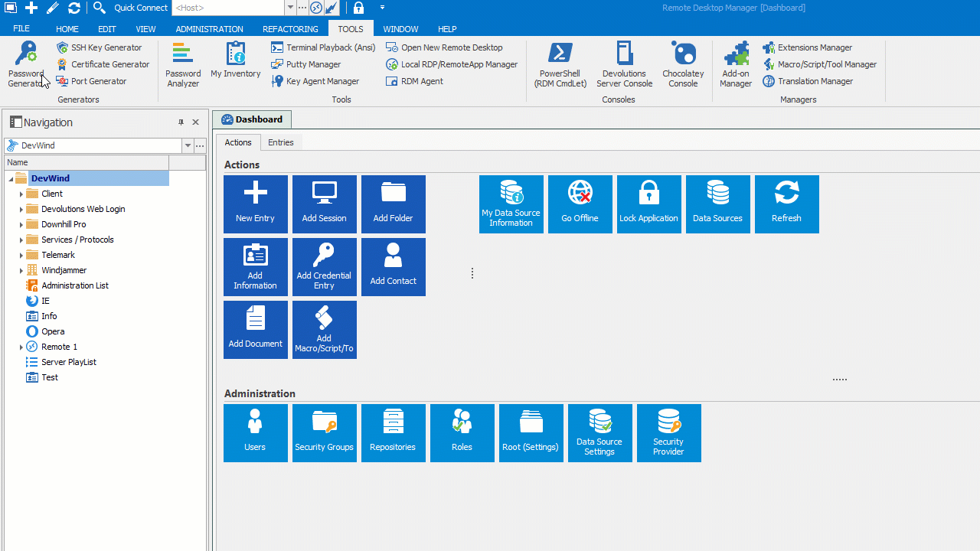Open the Quick Connect host dropdown
Image resolution: width=980 pixels, height=551 pixels.
pos(290,8)
